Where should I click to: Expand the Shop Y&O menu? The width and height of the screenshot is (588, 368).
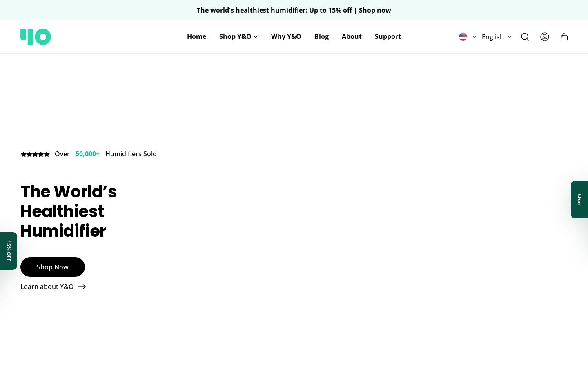[x=238, y=36]
